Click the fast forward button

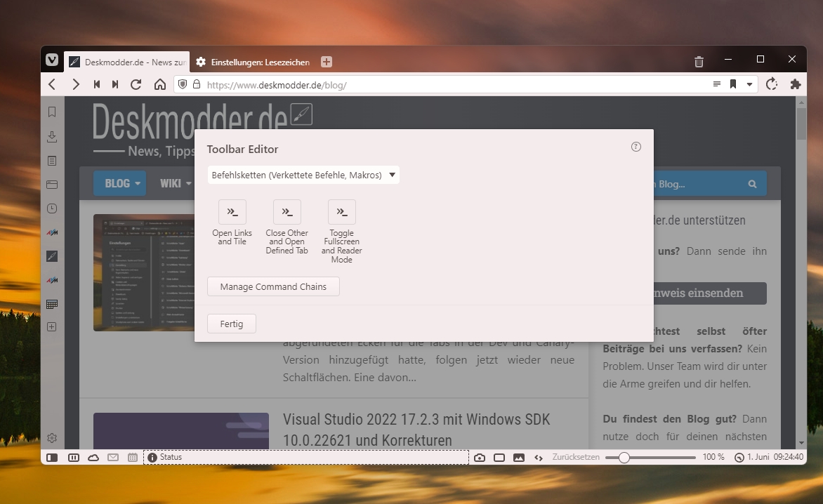point(115,84)
